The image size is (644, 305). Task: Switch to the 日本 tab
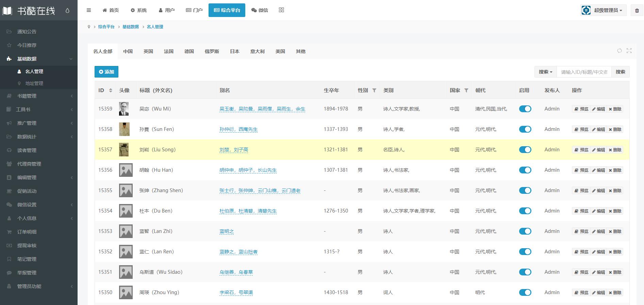coord(234,51)
